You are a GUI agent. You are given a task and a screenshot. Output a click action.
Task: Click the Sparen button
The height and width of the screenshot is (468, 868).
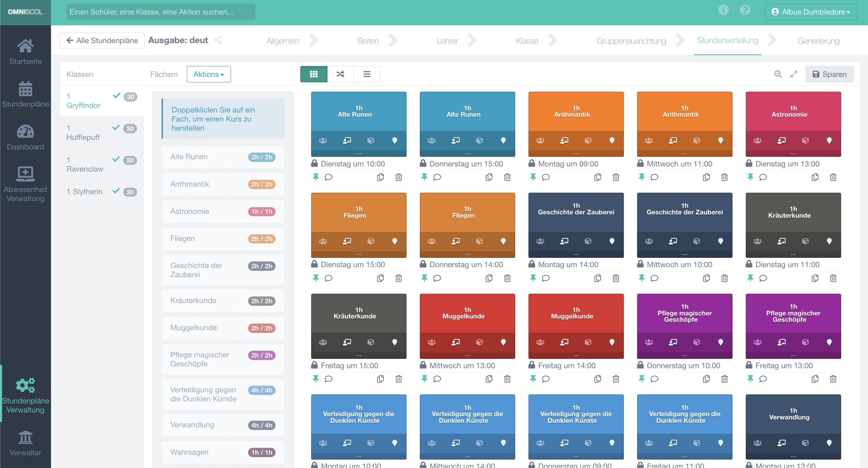829,74
